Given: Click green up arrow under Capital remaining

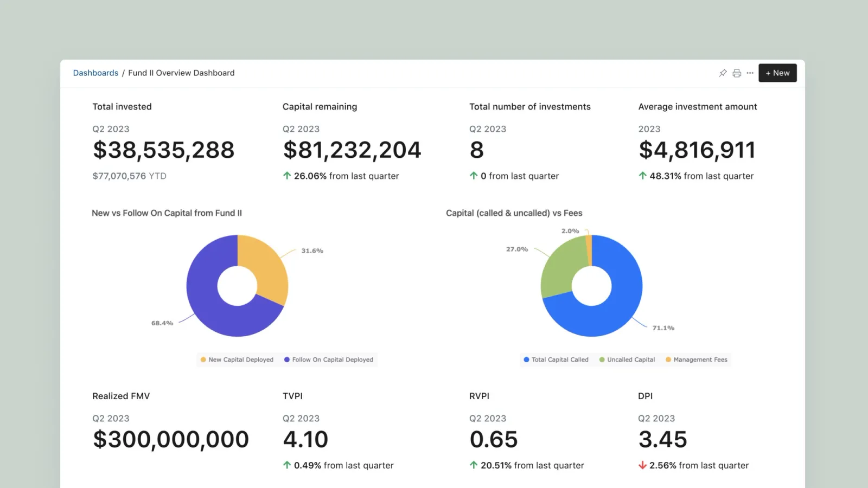Looking at the screenshot, I should [x=287, y=176].
